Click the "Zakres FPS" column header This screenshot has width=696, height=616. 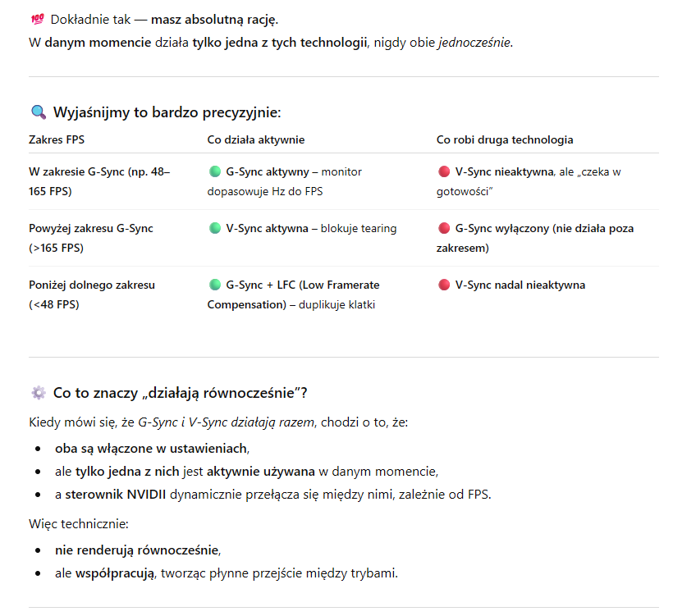(x=57, y=140)
